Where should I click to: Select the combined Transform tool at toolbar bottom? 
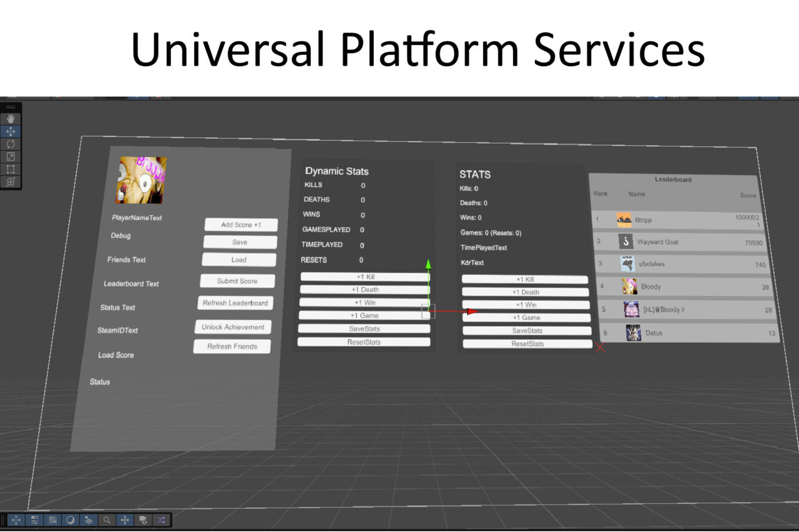click(11, 182)
